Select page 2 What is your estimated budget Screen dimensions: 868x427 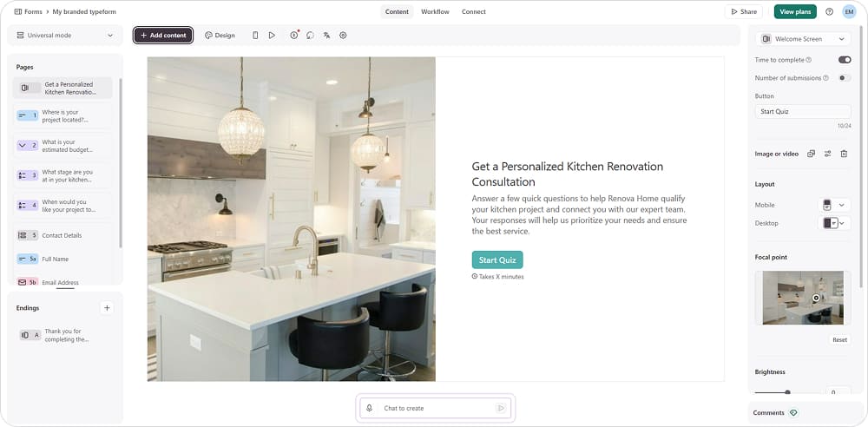62,146
